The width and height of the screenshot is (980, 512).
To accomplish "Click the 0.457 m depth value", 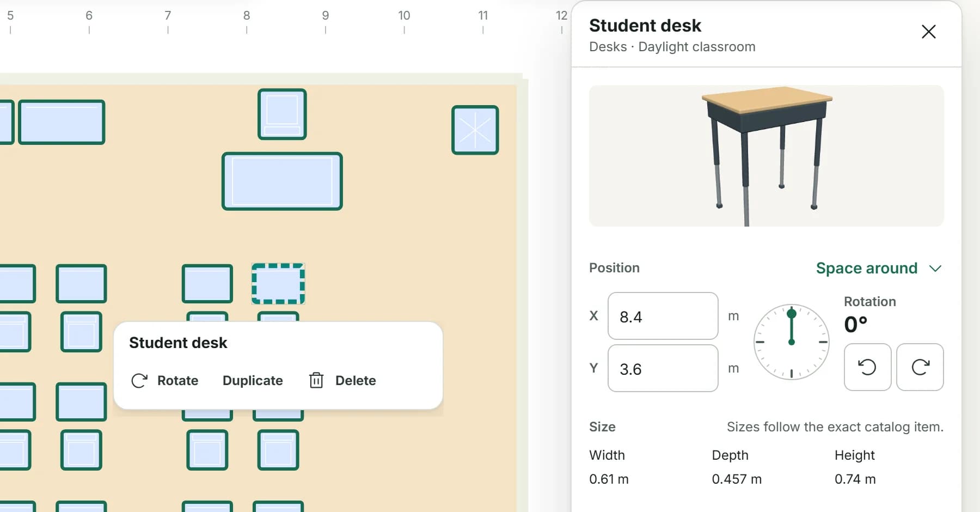I will pos(737,479).
